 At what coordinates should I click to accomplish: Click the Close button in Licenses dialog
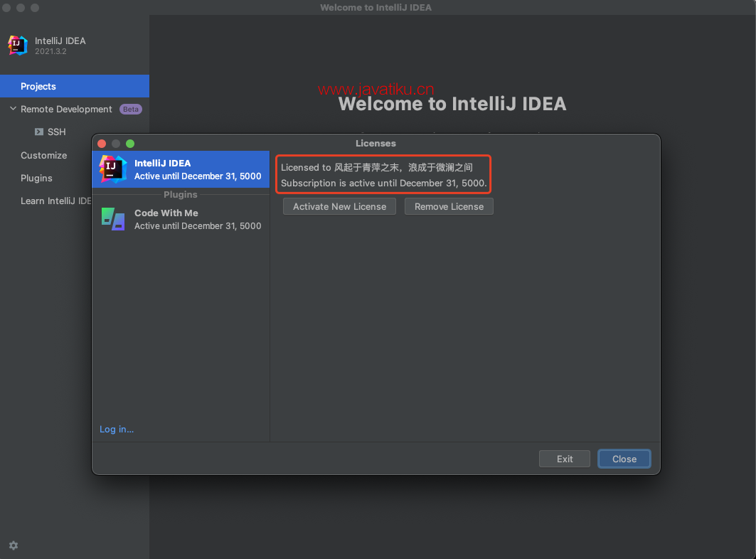tap(624, 459)
